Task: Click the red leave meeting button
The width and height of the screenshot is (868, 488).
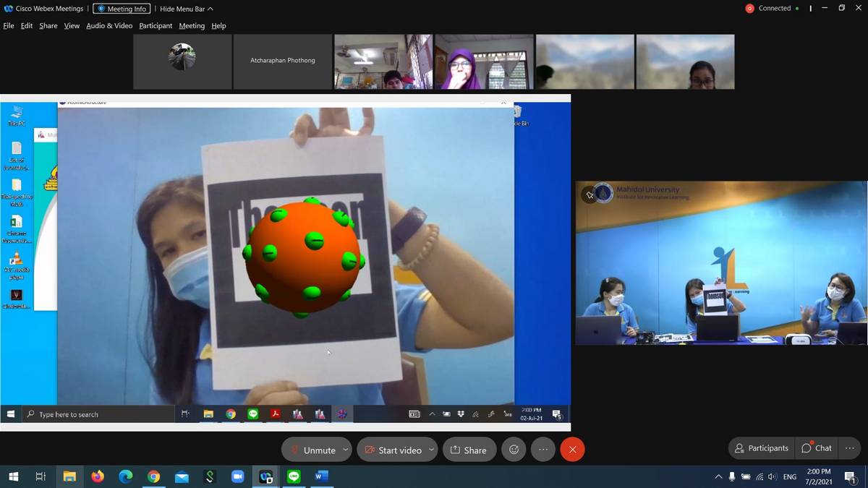Action: pos(572,450)
